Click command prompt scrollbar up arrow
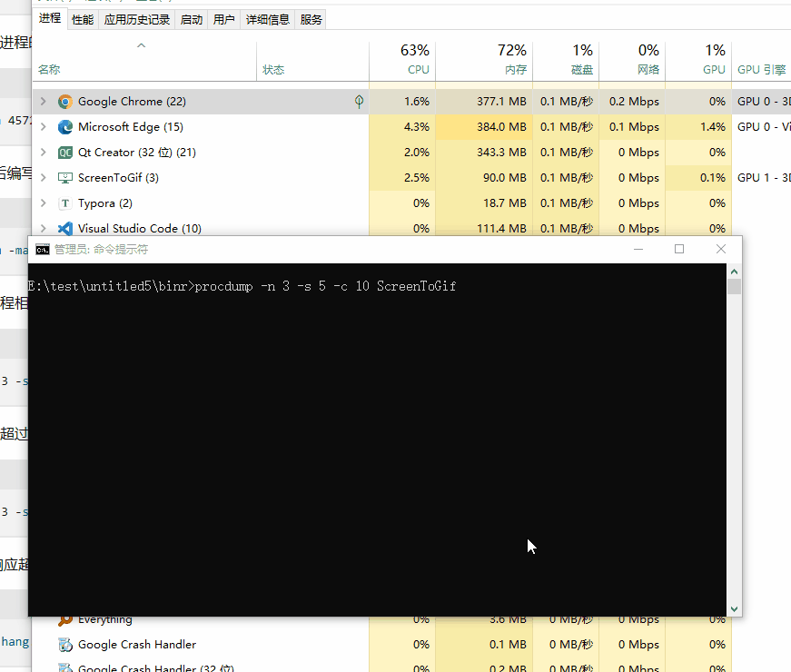Image resolution: width=791 pixels, height=672 pixels. (x=735, y=272)
